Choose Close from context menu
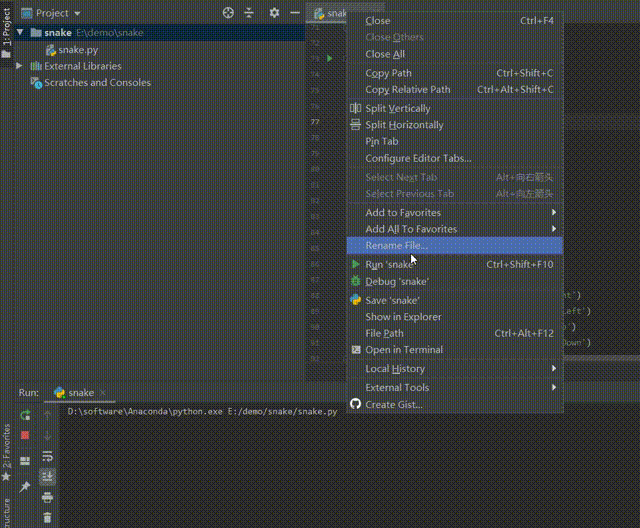The image size is (640, 528). tap(455, 21)
